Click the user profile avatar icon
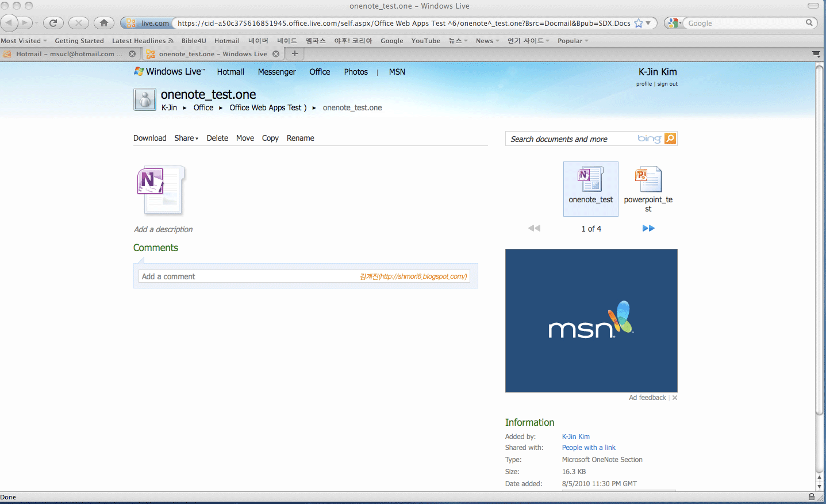826x504 pixels. point(145,99)
